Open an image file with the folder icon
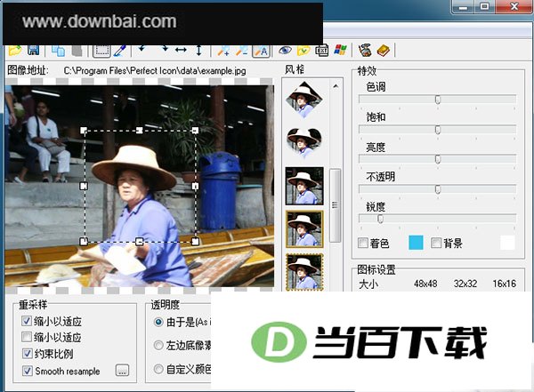 (x=14, y=51)
